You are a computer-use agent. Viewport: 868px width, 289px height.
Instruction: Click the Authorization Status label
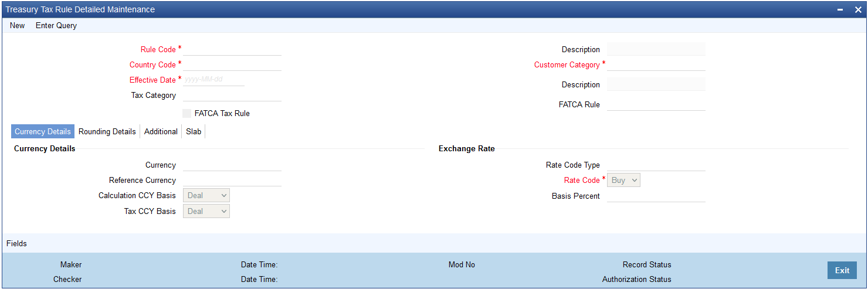click(637, 279)
